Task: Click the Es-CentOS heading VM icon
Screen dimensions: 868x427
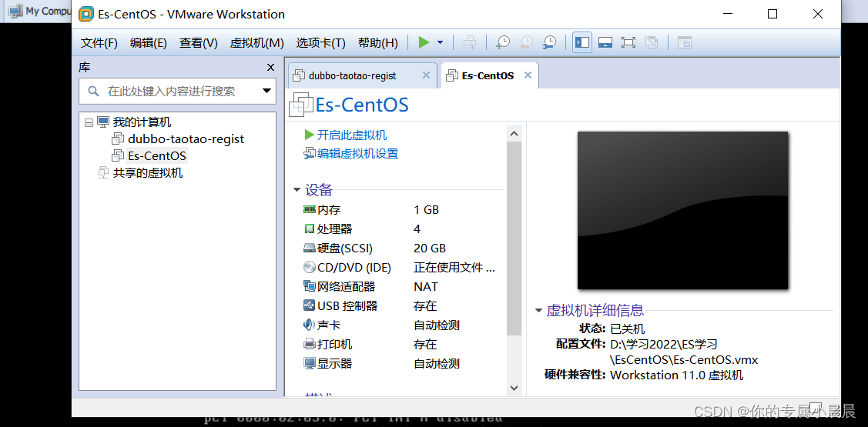Action: (301, 104)
